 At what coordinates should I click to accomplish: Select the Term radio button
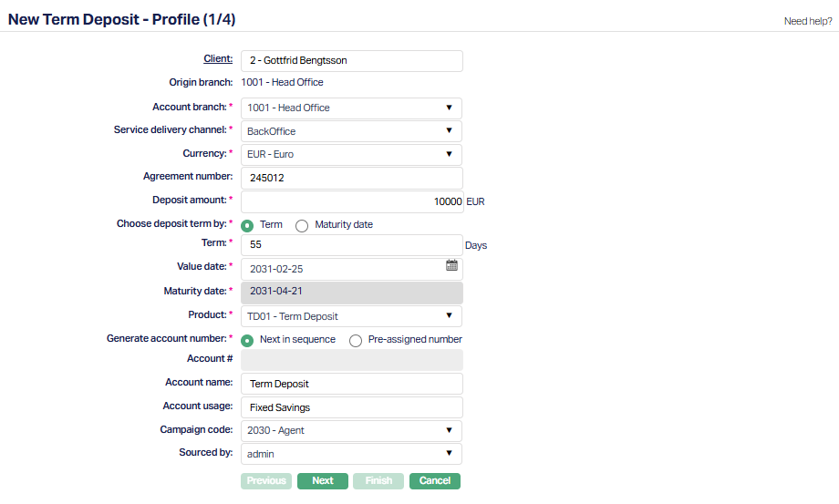247,225
